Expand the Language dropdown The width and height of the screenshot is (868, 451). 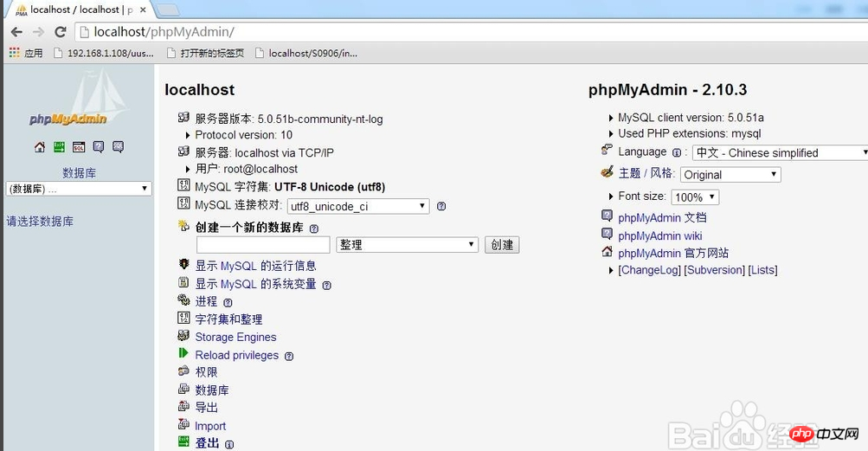(780, 152)
